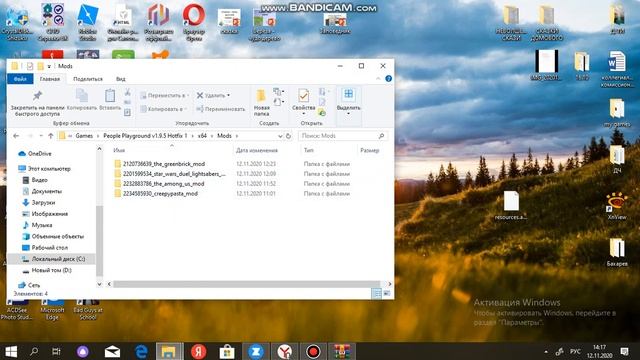Expand the Копировать в (Copy to) menu
Image resolution: width=640 pixels, height=360 pixels.
coord(185,109)
